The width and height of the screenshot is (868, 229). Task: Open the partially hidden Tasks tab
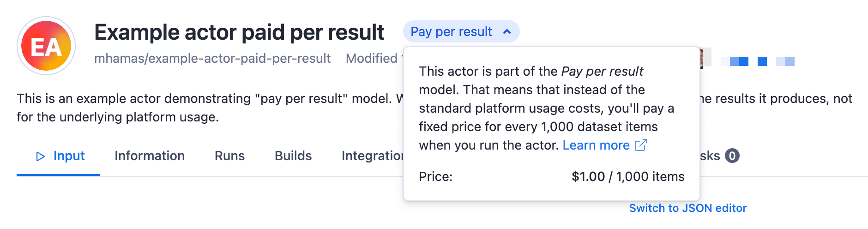(x=710, y=156)
